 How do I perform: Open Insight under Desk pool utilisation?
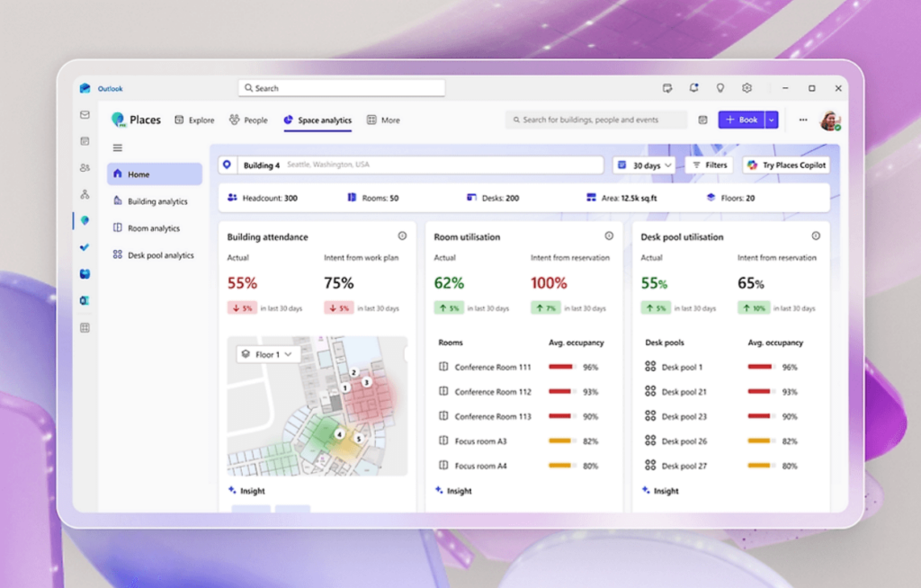click(x=660, y=491)
